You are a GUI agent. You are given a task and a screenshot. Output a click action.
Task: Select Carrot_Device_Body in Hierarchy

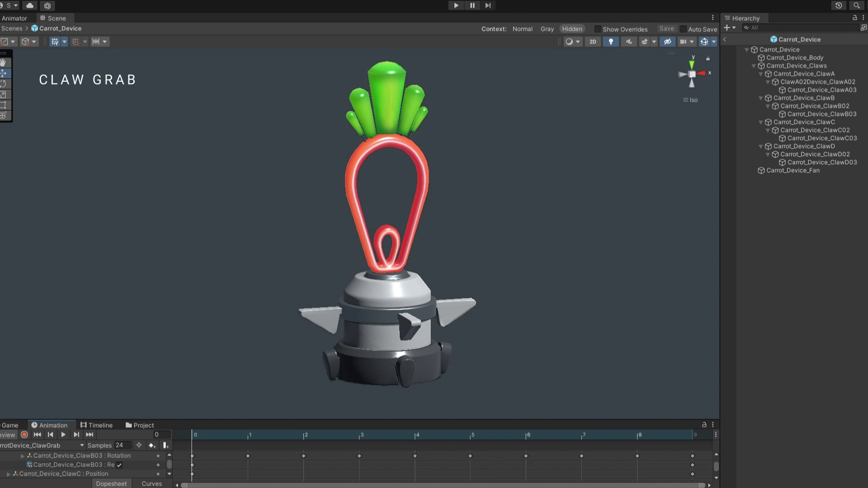pos(794,58)
